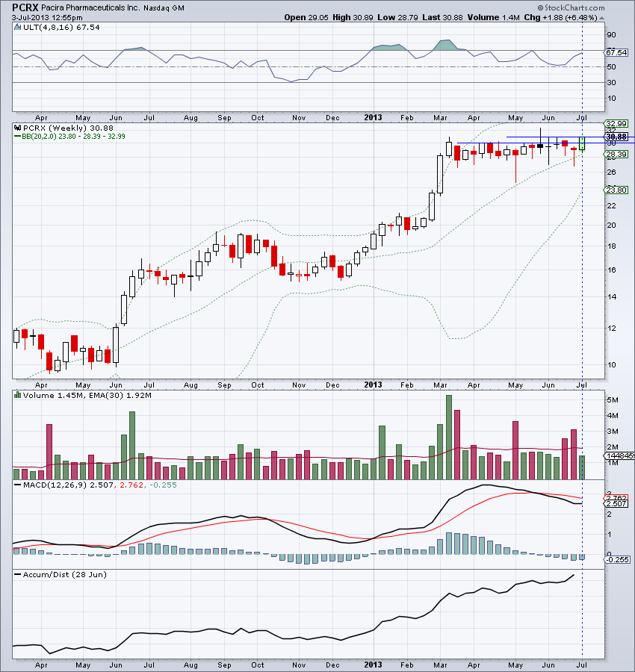This screenshot has width=635, height=672.
Task: Click the 2.762 MACD signal axis label
Action: pyautogui.click(x=616, y=497)
